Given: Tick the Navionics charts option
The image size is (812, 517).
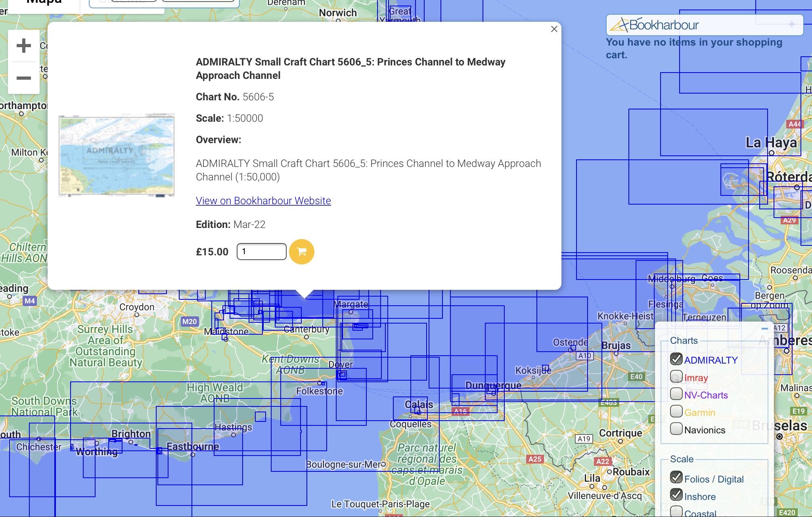Looking at the screenshot, I should 676,429.
